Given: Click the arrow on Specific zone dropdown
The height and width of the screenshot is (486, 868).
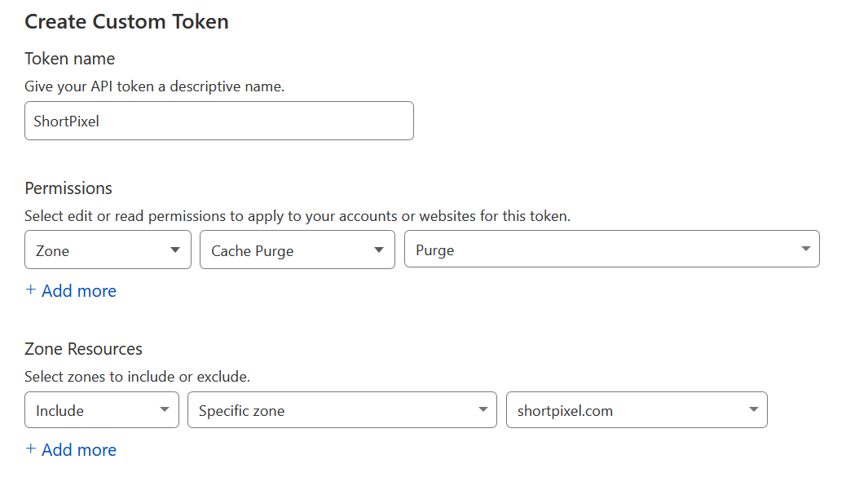Looking at the screenshot, I should (x=482, y=410).
